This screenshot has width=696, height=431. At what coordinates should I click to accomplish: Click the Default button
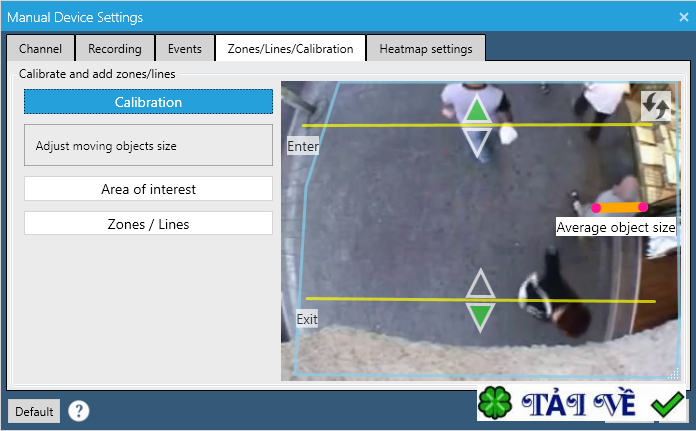coord(34,411)
